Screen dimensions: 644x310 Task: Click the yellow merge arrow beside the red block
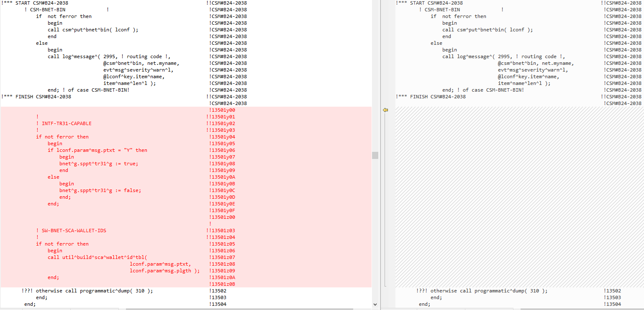coord(385,110)
